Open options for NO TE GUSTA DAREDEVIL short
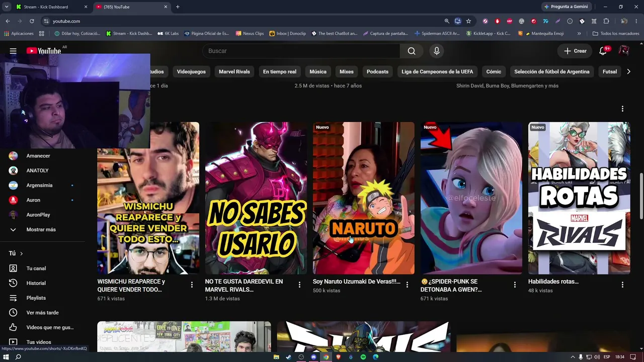Screen dimensions: 644x362 point(299,285)
